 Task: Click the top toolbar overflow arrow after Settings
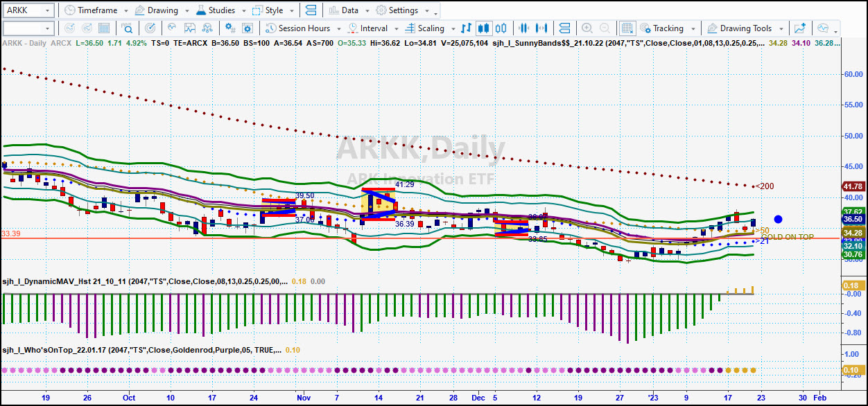click(x=436, y=12)
